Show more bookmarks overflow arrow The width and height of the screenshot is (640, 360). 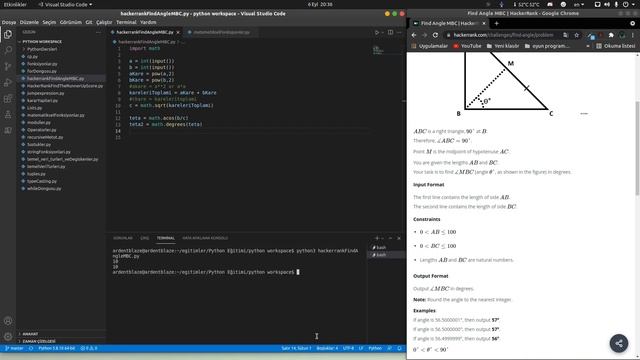click(588, 46)
